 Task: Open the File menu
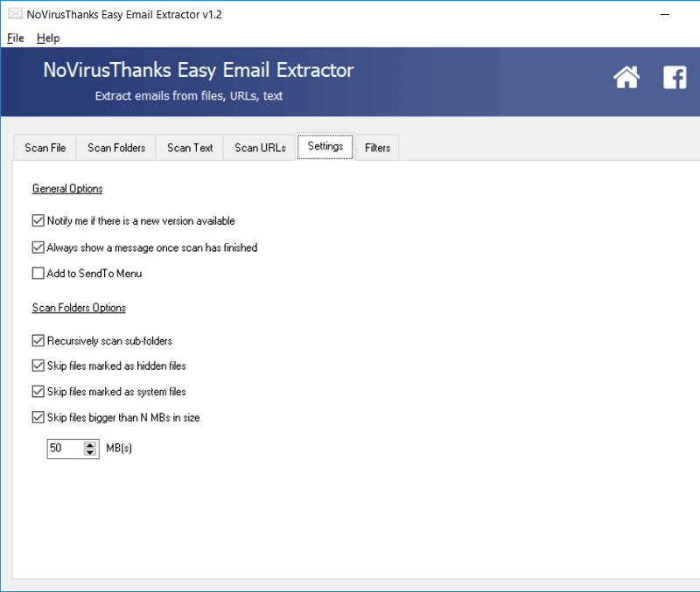click(x=15, y=38)
